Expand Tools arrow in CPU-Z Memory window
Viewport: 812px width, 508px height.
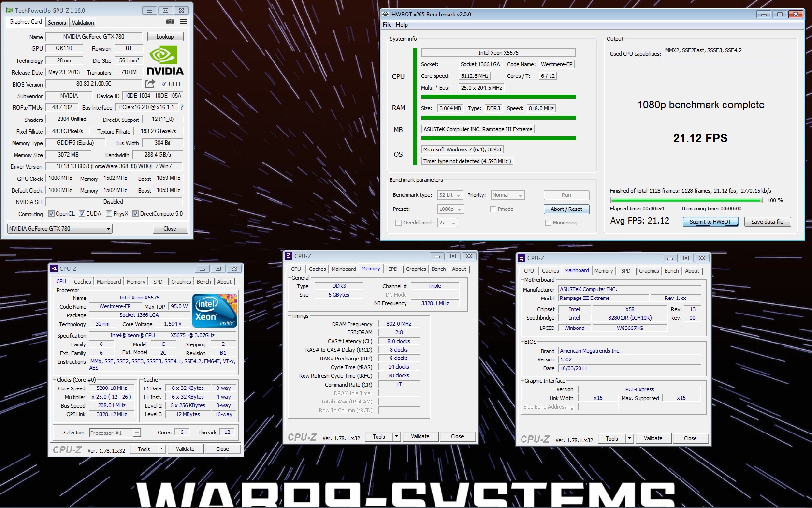coord(397,437)
